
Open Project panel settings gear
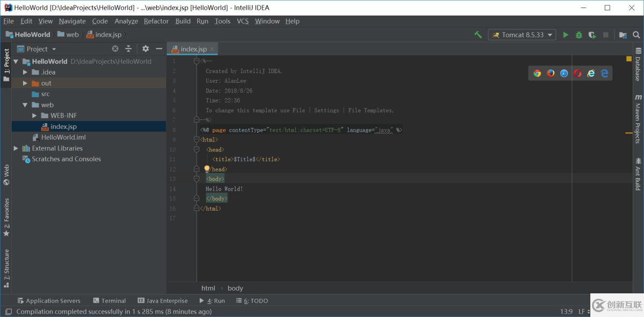click(x=145, y=48)
